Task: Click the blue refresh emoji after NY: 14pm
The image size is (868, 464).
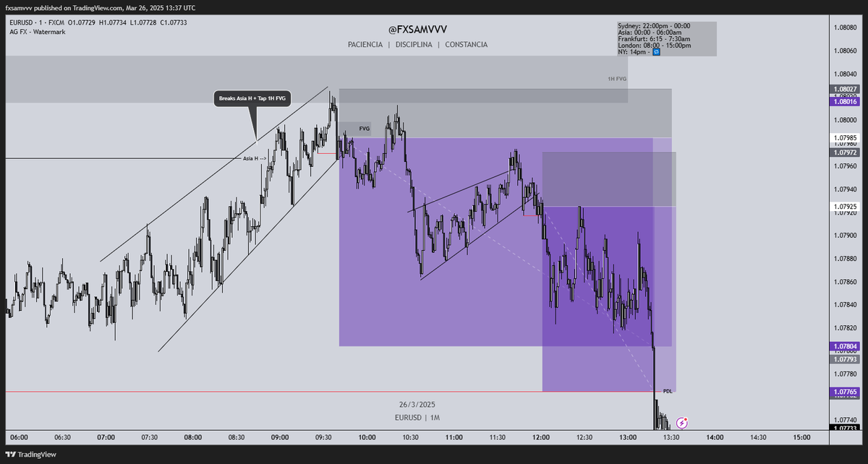Action: coord(656,52)
